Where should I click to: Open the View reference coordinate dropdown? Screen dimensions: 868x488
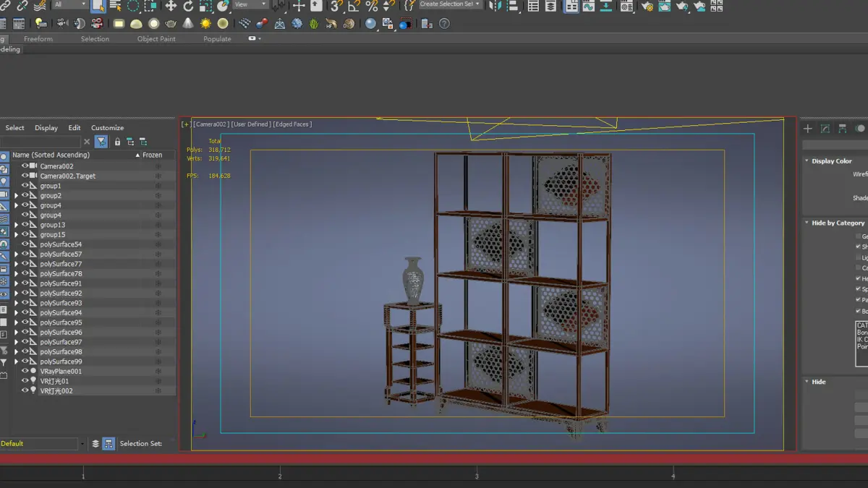(250, 4)
